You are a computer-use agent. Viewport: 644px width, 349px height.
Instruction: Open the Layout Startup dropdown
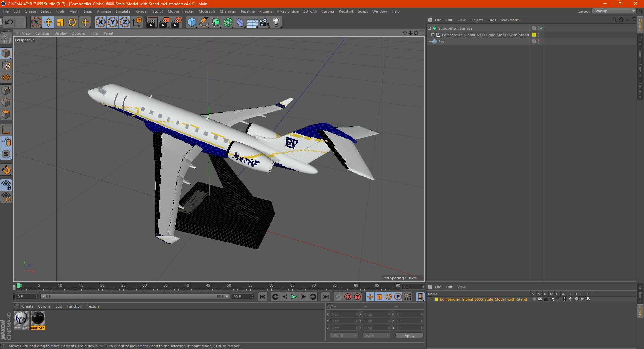point(614,11)
